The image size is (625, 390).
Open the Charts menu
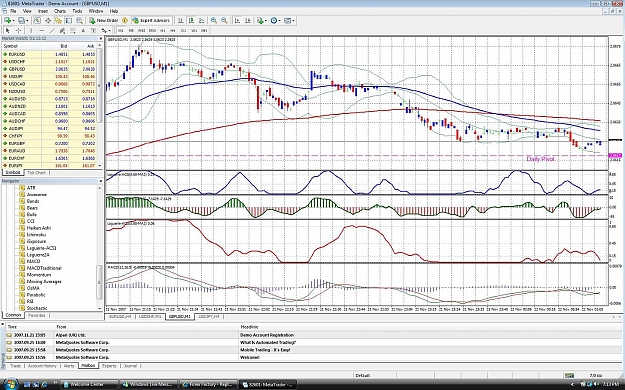pyautogui.click(x=60, y=11)
